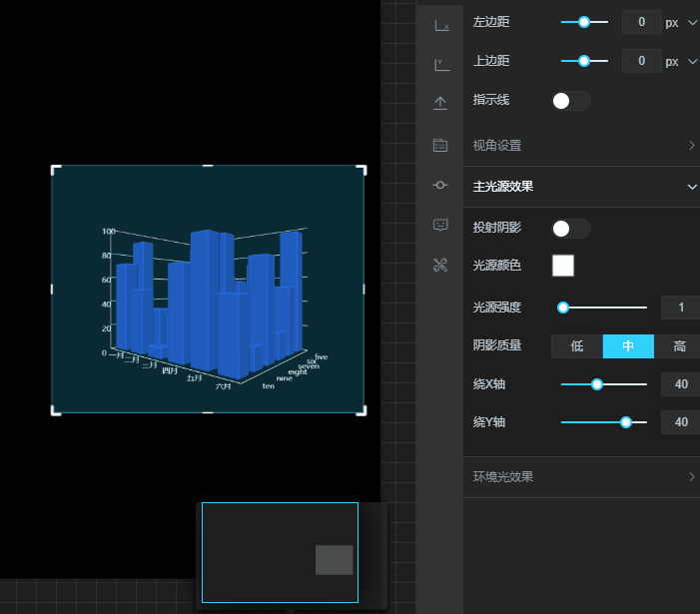Enable the 投射阴影 switch
700x614 pixels.
571,229
